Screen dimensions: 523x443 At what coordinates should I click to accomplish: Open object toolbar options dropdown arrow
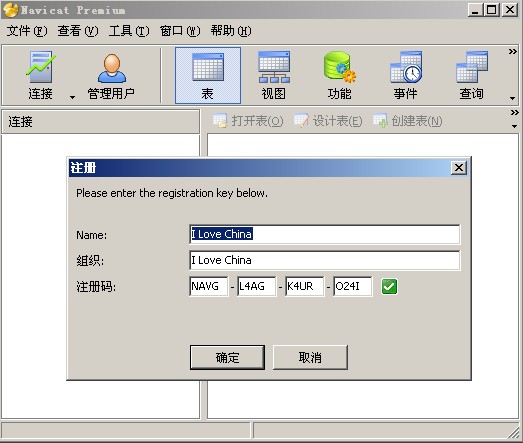[514, 126]
